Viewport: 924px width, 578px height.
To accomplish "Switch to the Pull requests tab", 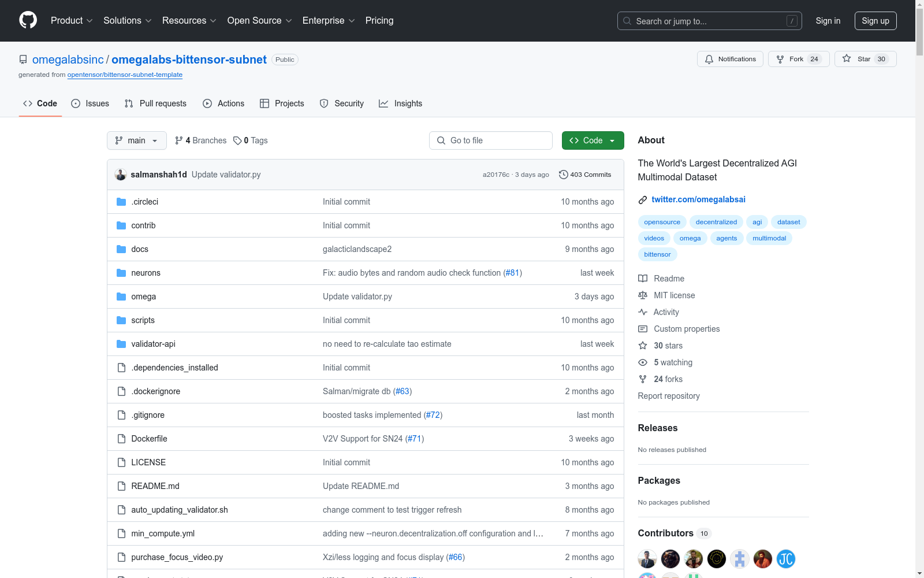I will [x=155, y=103].
